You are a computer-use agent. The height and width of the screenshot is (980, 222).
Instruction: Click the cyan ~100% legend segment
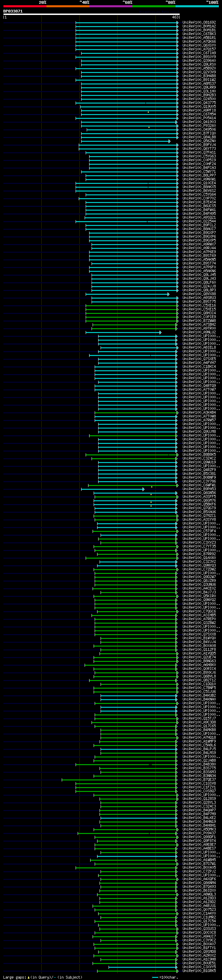(x=197, y=6)
